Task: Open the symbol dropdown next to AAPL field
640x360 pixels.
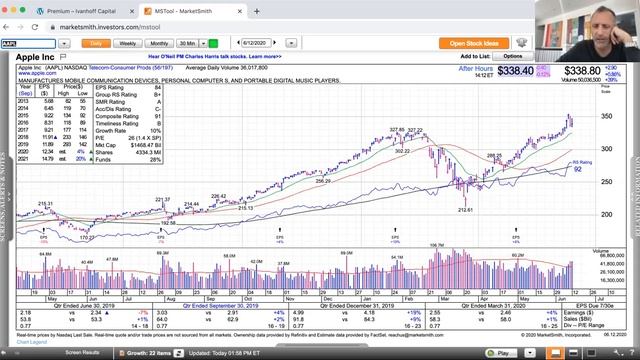Action: [64, 43]
